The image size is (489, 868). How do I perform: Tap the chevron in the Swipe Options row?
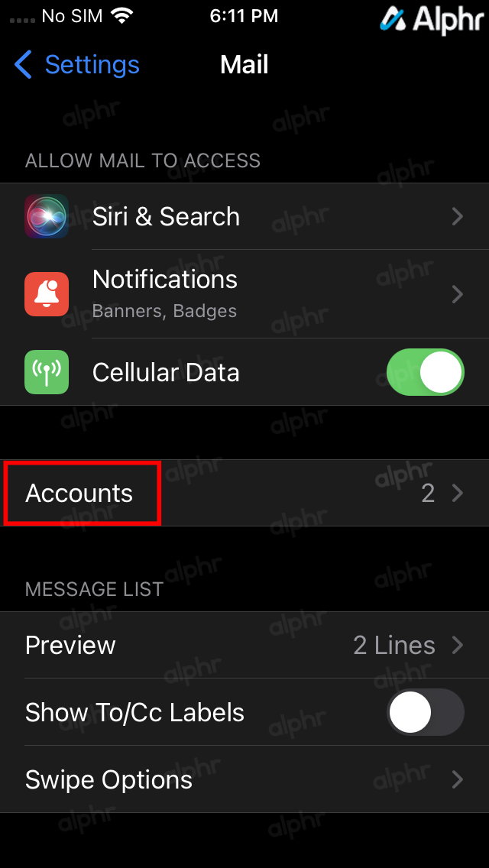[x=458, y=779]
